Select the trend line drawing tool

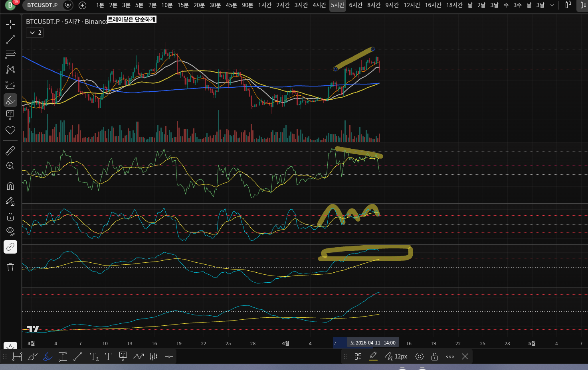[x=10, y=39]
